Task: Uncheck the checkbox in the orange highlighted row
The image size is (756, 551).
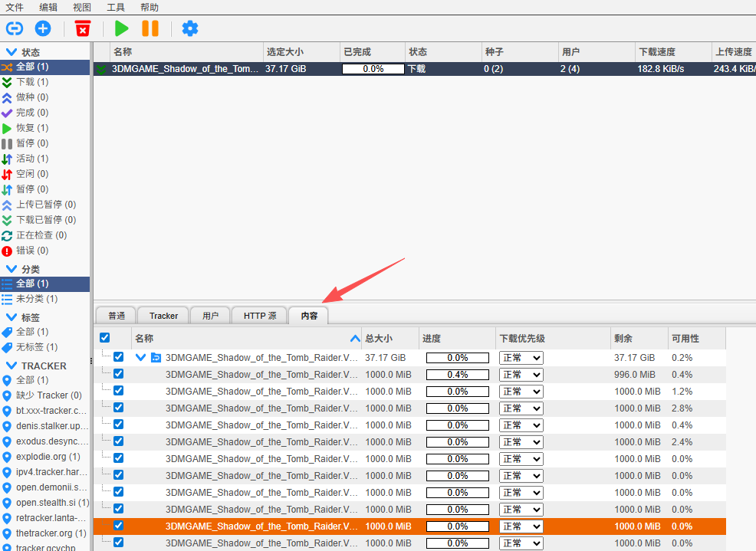Action: (x=118, y=526)
